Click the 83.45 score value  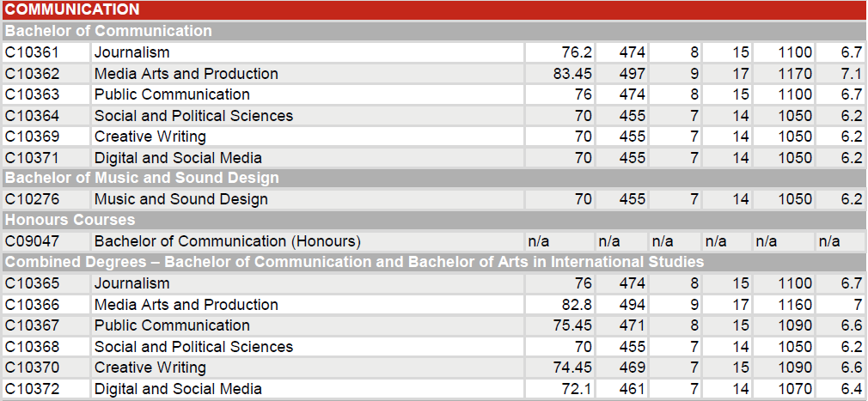(x=572, y=74)
